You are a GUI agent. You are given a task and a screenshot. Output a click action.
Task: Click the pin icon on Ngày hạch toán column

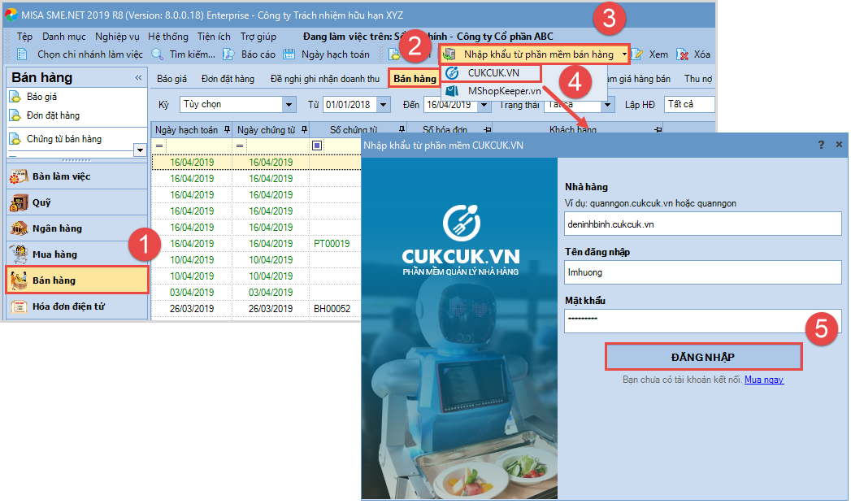tap(227, 130)
